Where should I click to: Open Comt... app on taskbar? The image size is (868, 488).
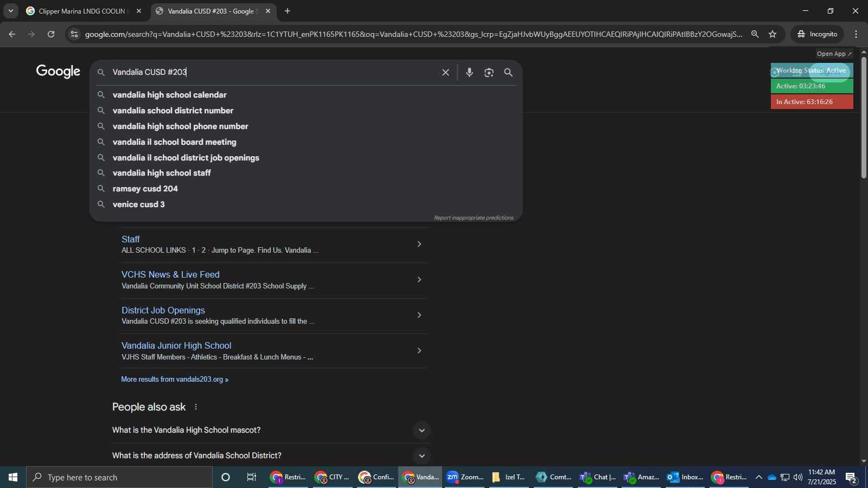pos(553,477)
